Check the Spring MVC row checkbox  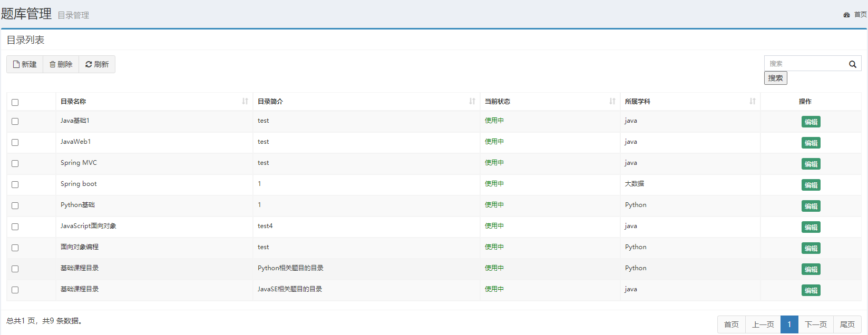click(x=15, y=163)
